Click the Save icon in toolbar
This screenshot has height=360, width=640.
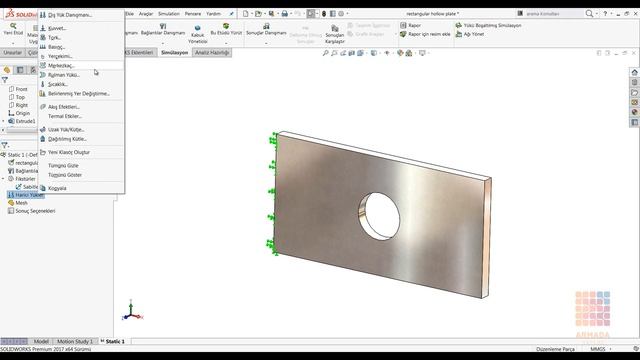pyautogui.click(x=271, y=14)
